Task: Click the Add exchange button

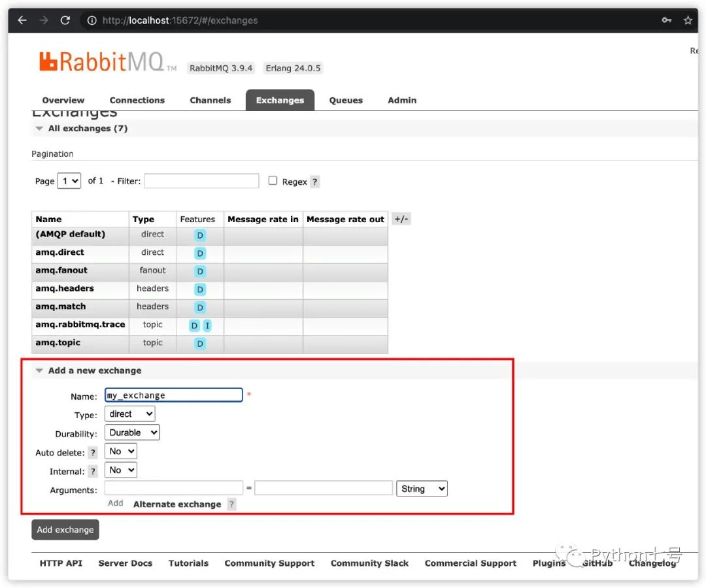Action: pyautogui.click(x=65, y=530)
